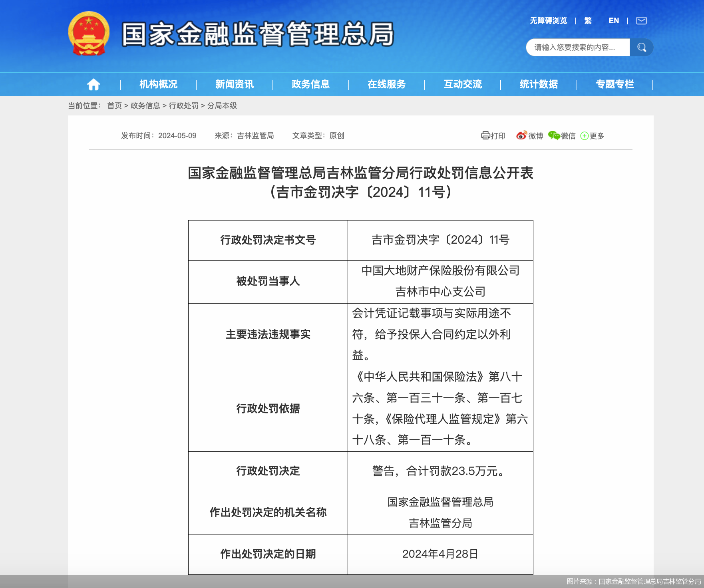Click 政务信息 in breadcrumb
The height and width of the screenshot is (588, 704).
(145, 105)
